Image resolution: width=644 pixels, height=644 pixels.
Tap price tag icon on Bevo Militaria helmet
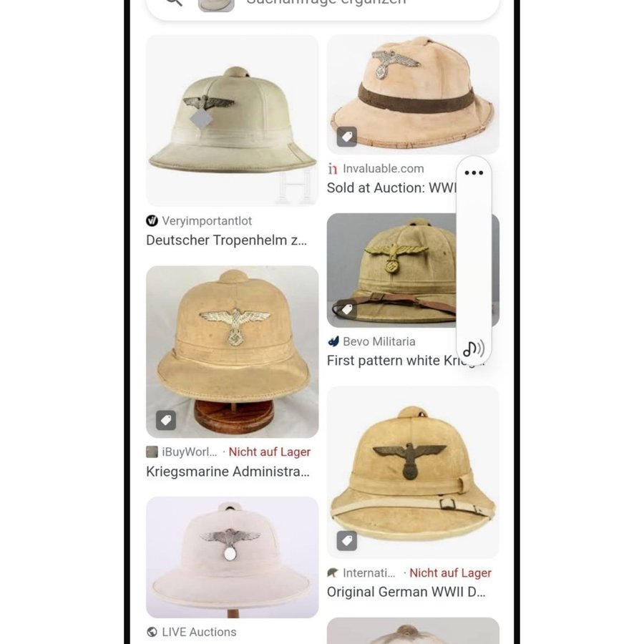[x=346, y=309]
